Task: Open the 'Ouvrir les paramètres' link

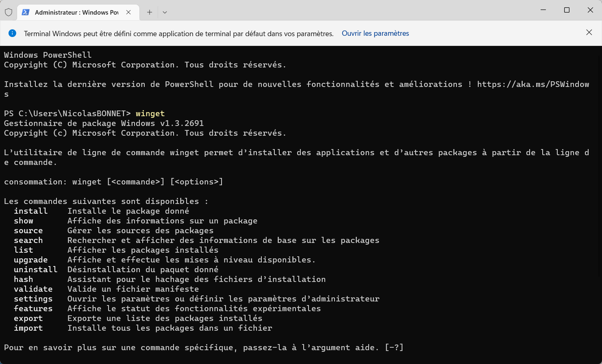Action: coord(375,33)
